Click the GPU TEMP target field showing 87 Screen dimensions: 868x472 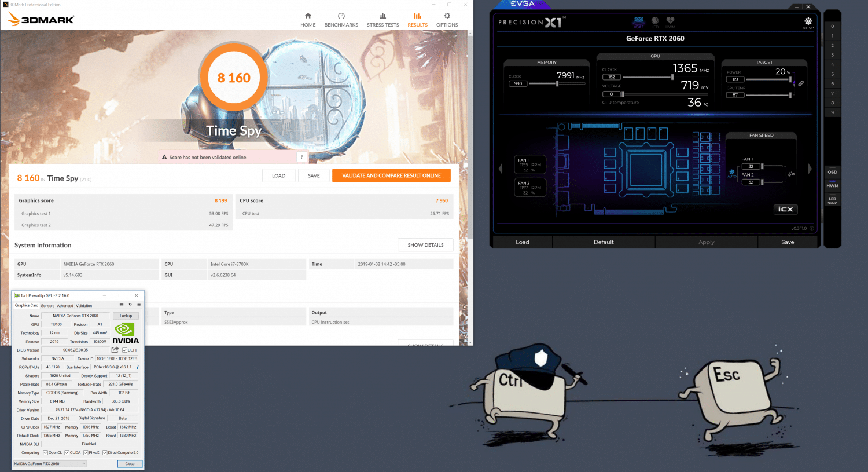pos(735,95)
